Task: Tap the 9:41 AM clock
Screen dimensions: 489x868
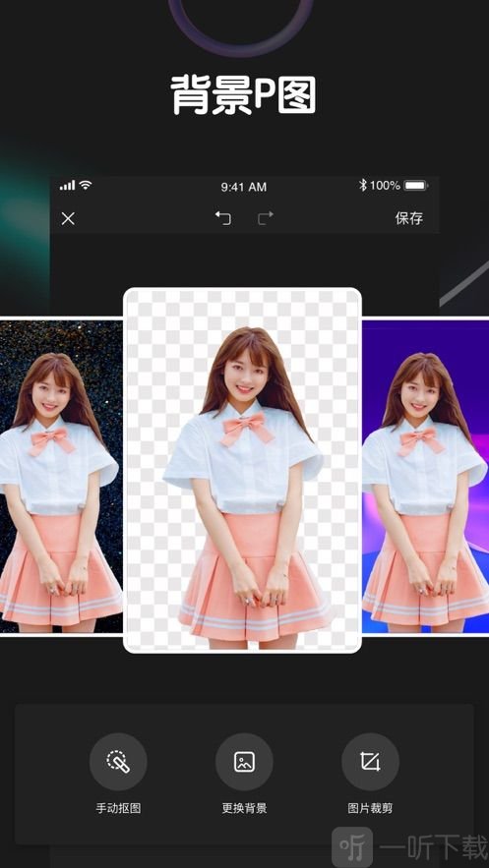Action: (x=244, y=187)
